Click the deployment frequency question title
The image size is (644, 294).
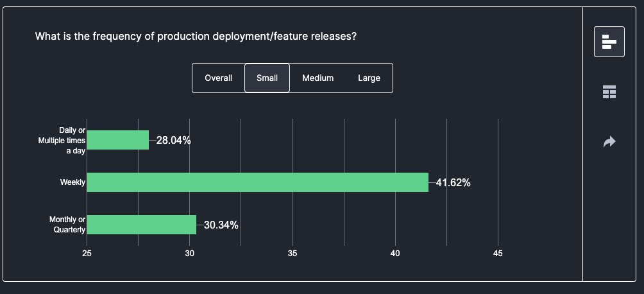(196, 37)
